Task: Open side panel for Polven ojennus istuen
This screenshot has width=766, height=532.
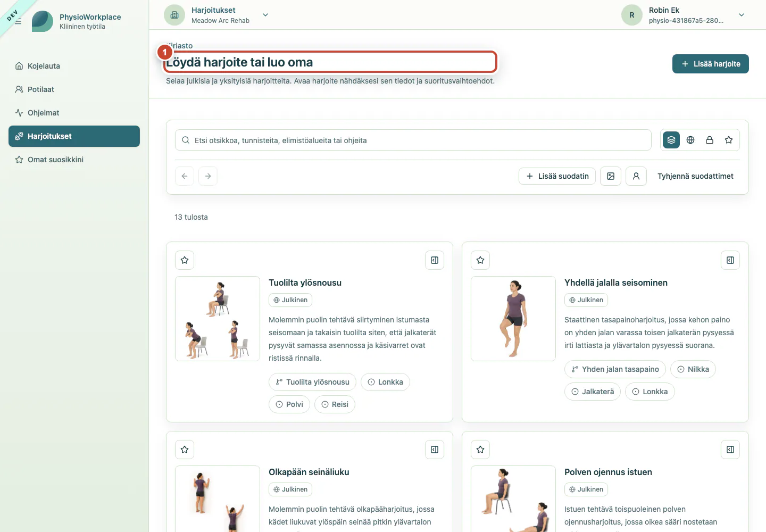Action: pos(730,450)
